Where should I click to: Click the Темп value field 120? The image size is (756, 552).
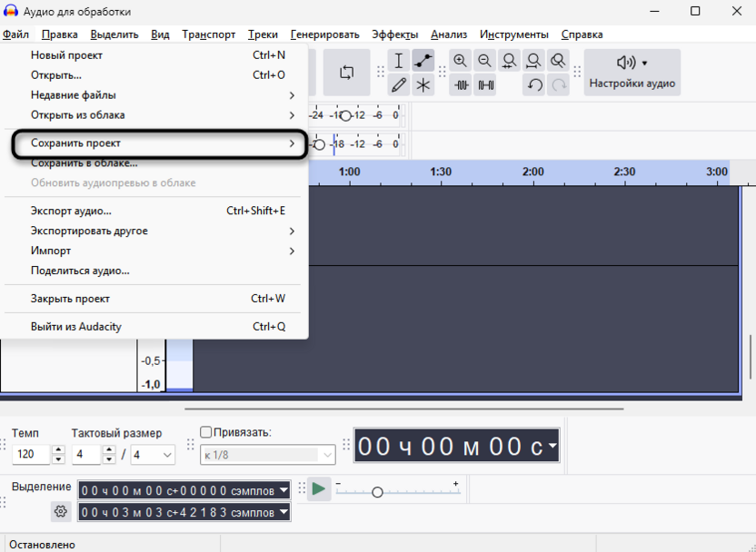click(31, 454)
